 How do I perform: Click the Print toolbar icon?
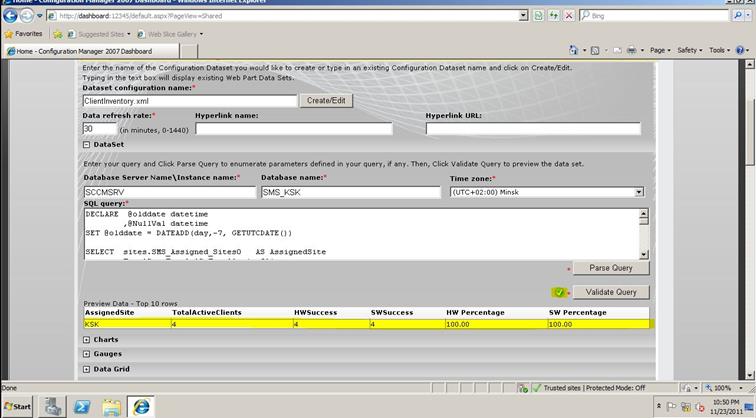click(632, 50)
